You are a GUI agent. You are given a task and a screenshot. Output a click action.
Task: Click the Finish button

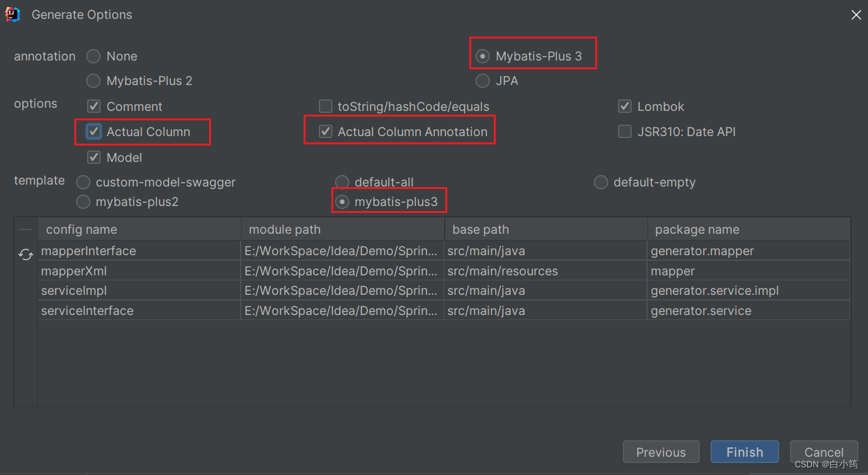click(745, 452)
